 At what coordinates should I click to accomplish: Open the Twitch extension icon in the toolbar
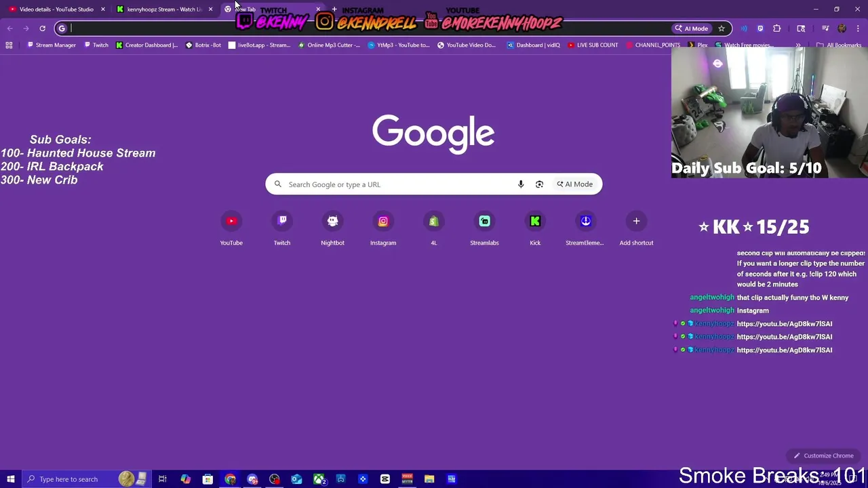760,28
